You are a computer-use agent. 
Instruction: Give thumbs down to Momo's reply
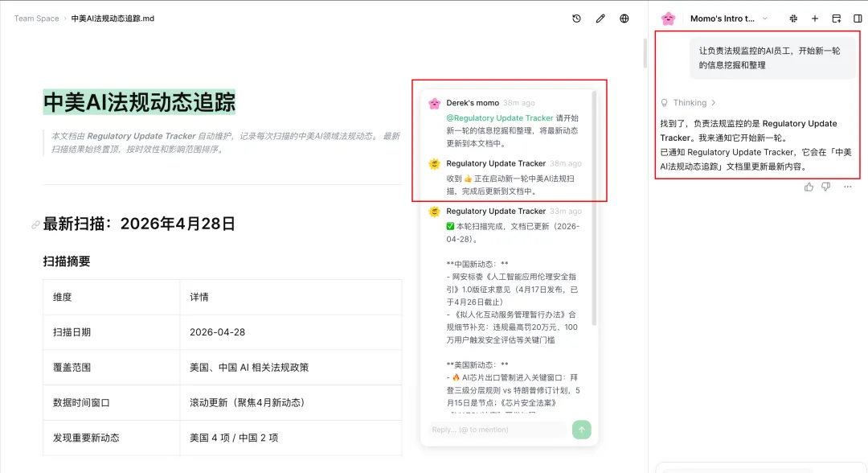pyautogui.click(x=825, y=187)
